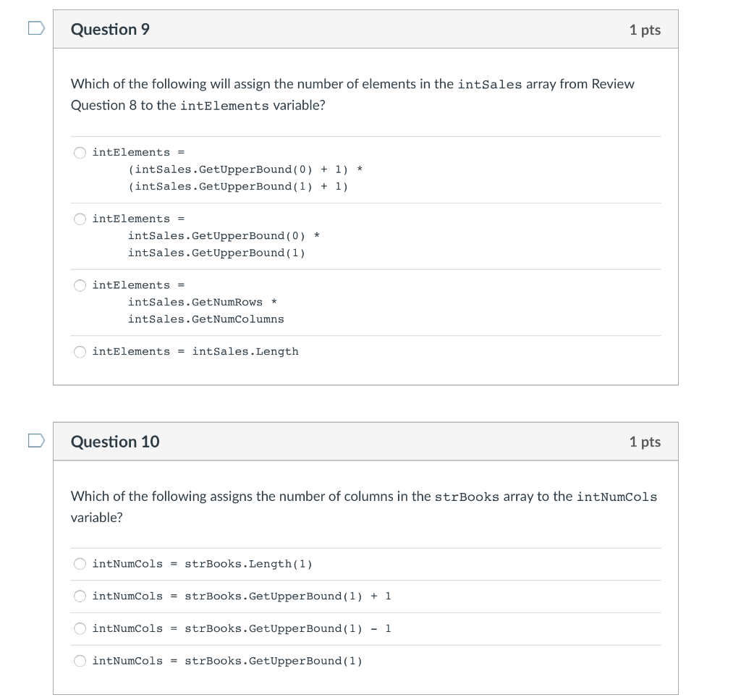Click the intSales code word in Question 9 prompt

[x=490, y=85]
